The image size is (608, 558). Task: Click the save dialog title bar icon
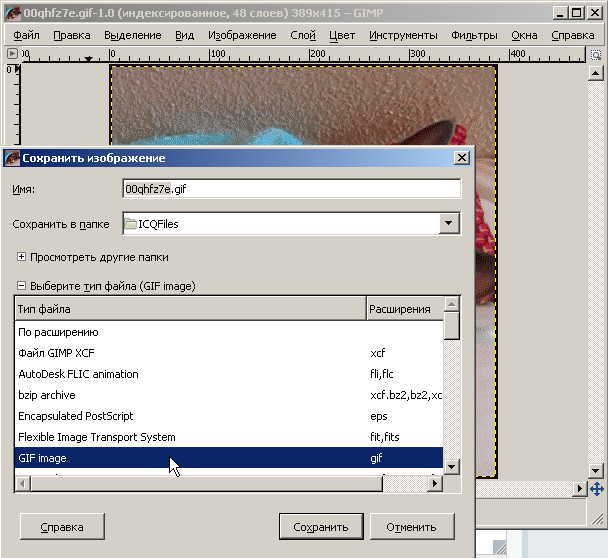12,158
